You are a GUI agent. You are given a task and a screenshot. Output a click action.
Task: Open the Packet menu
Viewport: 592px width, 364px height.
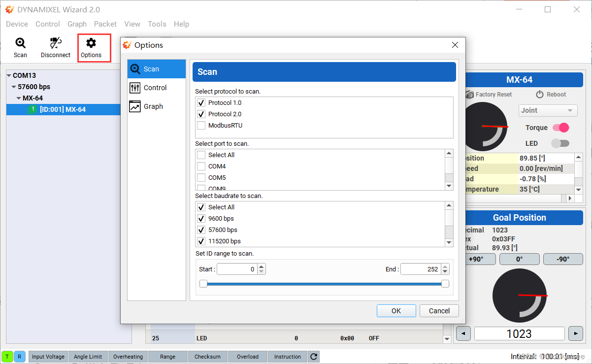[105, 24]
